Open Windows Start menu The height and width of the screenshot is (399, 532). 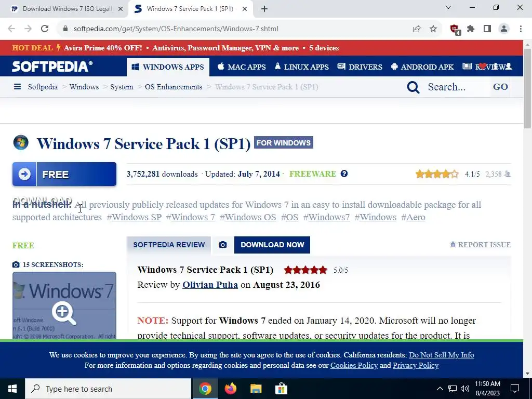12,389
